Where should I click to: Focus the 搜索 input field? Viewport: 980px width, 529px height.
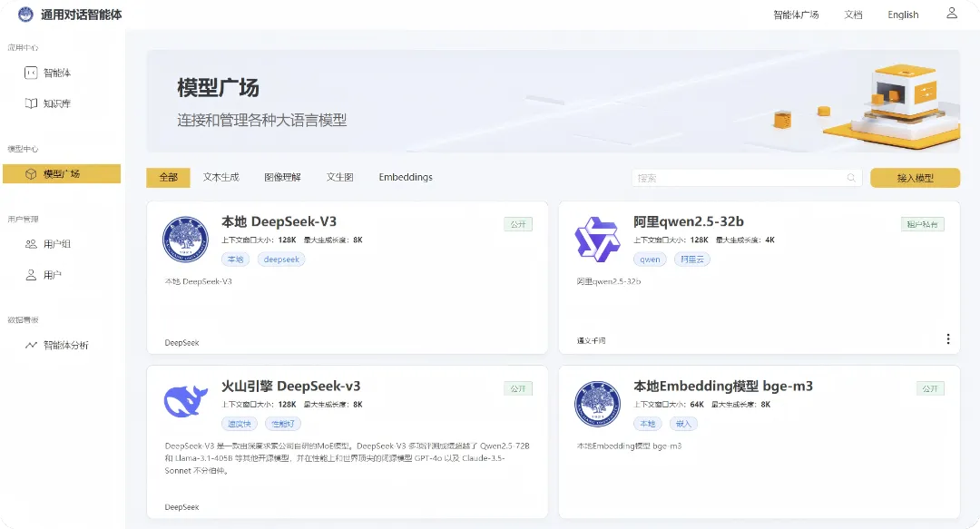click(747, 178)
